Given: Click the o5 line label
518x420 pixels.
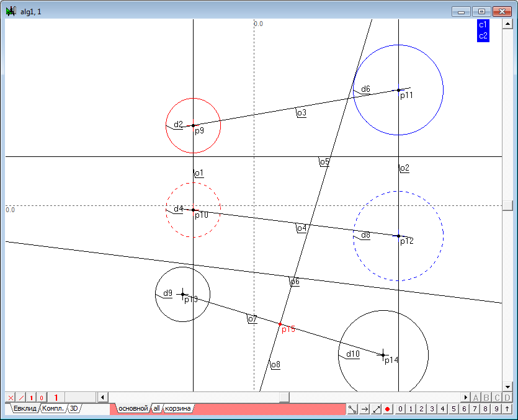Looking at the screenshot, I should tap(324, 162).
